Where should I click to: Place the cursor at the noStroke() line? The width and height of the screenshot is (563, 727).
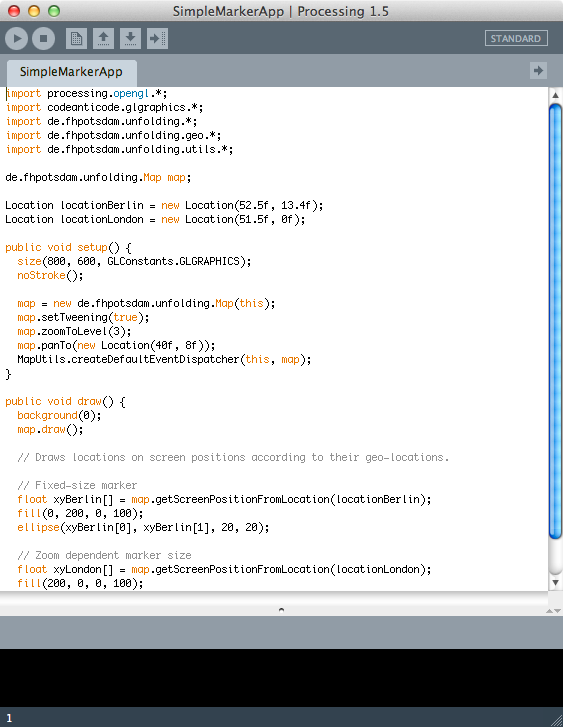50,275
